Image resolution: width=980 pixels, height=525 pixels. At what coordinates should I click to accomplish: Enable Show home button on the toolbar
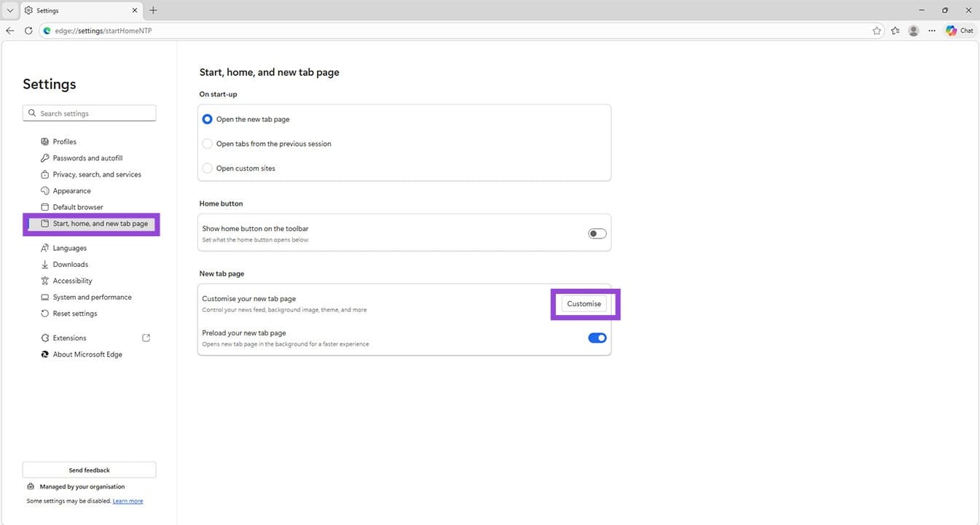(x=596, y=233)
